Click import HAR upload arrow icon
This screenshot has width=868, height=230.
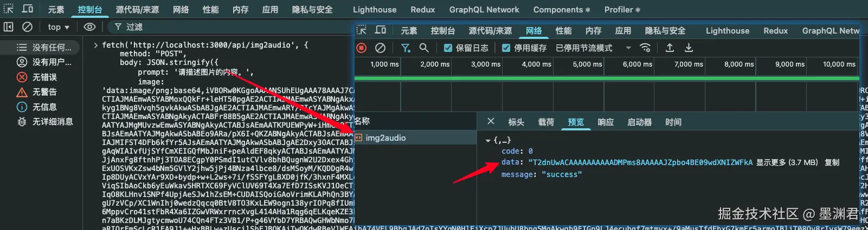[670, 48]
